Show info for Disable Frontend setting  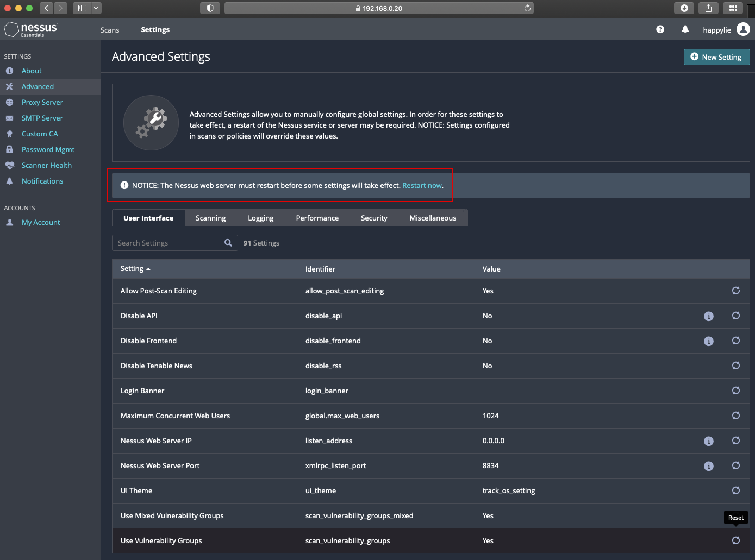[709, 341]
